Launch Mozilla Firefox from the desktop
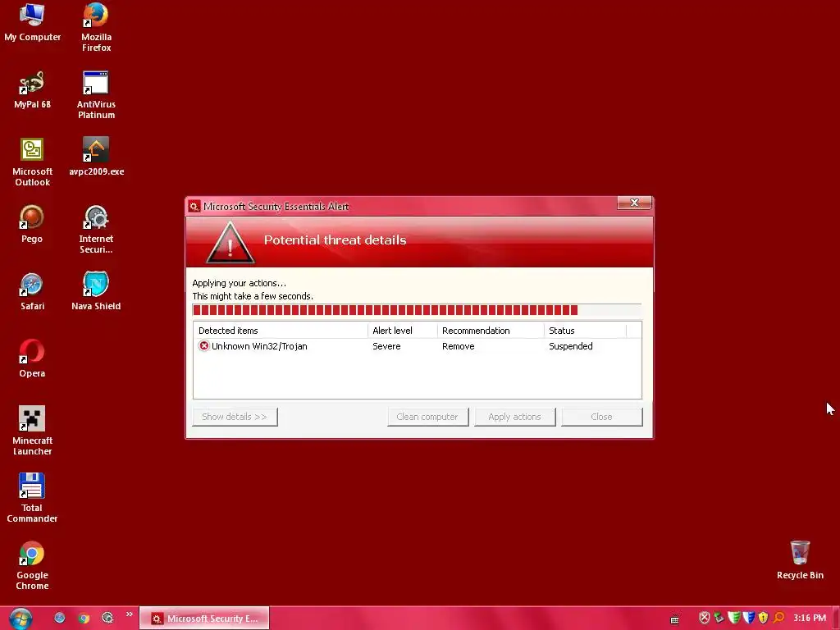This screenshot has height=630, width=840. tap(97, 27)
